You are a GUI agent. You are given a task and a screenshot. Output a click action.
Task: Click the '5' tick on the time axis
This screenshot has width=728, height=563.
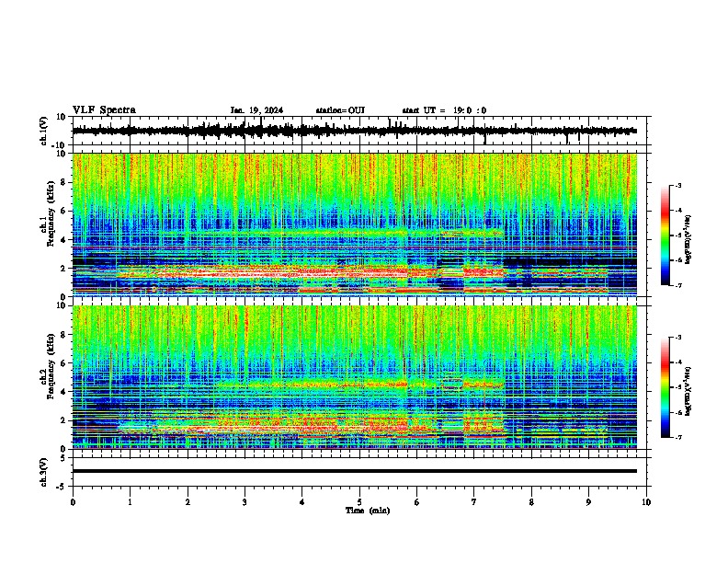[359, 502]
